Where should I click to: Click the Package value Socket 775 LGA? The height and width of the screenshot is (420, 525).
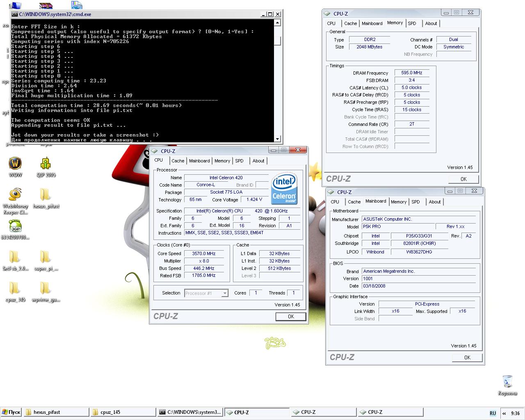pyautogui.click(x=226, y=192)
